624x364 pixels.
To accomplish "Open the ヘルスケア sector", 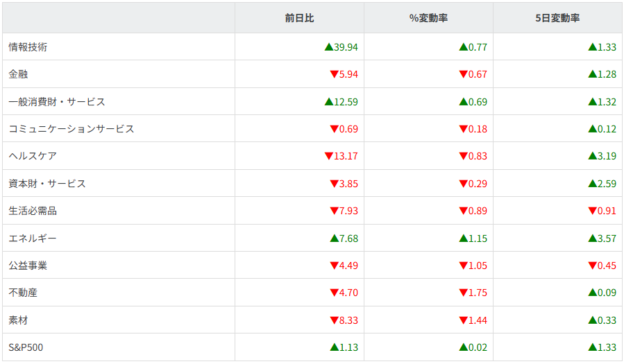I will [x=33, y=156].
